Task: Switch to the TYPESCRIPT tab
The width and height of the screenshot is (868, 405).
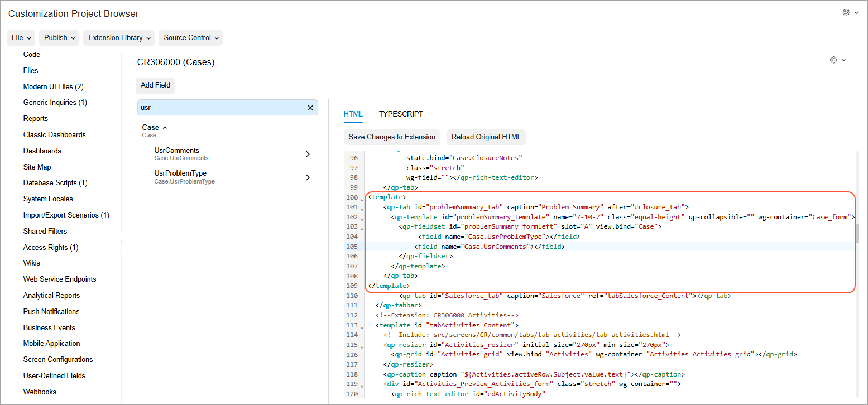Action: pos(401,114)
